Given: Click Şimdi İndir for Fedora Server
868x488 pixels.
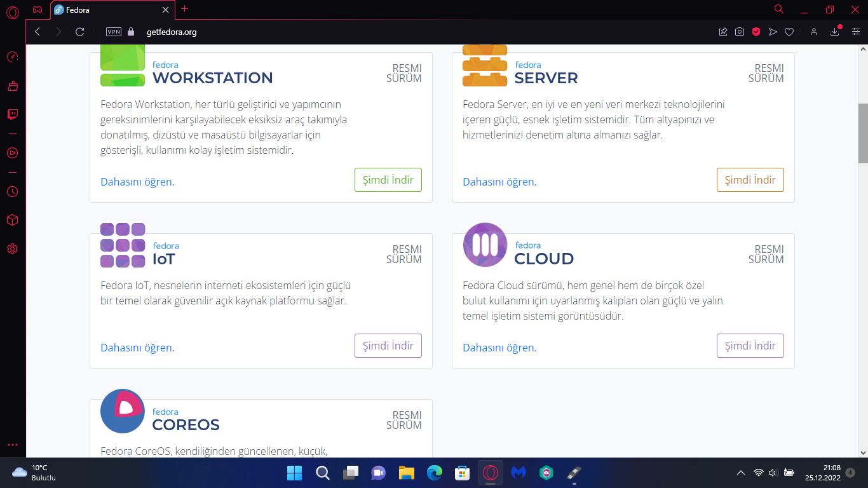Looking at the screenshot, I should coord(750,180).
